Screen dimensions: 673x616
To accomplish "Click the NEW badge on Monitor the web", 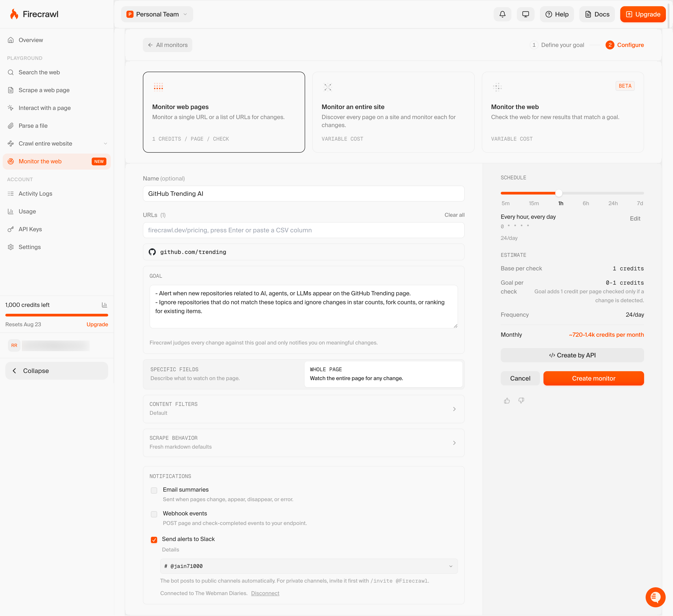I will pos(99,162).
